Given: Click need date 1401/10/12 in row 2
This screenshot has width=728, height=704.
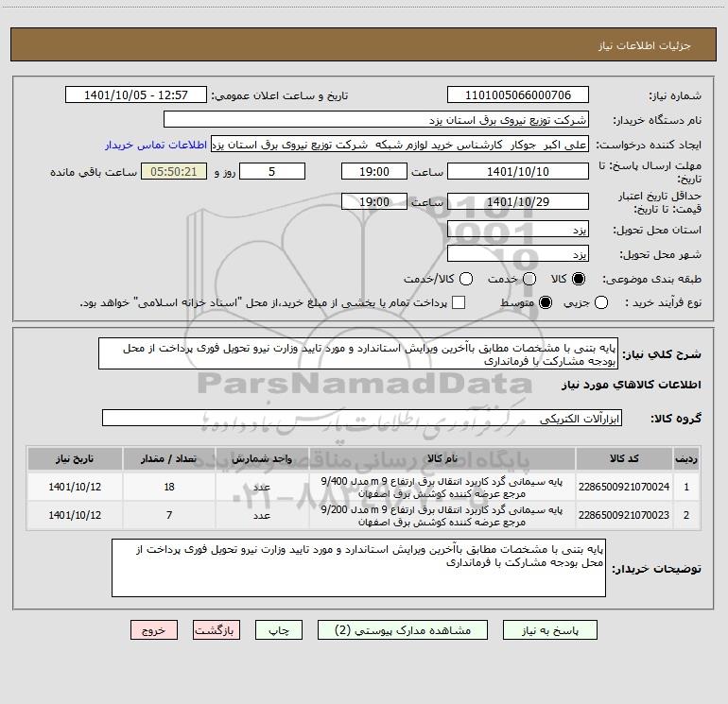Looking at the screenshot, I should (75, 515).
